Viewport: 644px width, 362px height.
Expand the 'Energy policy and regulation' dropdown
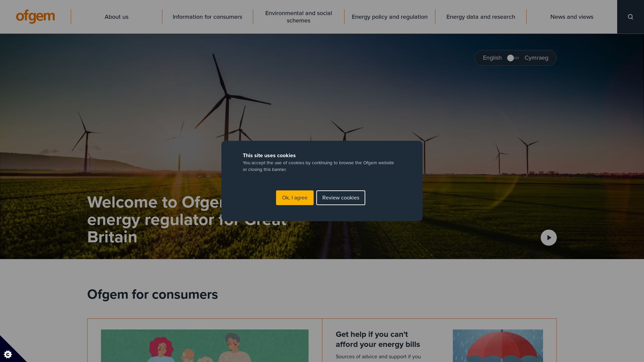(x=390, y=17)
